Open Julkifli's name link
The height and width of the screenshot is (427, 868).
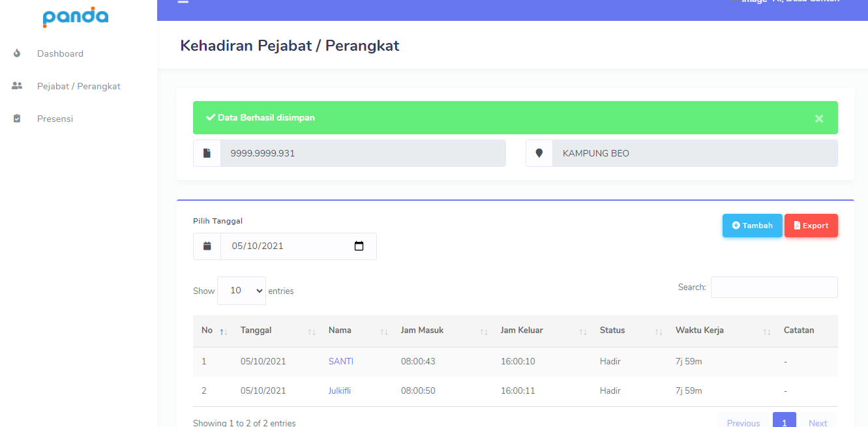(x=340, y=390)
